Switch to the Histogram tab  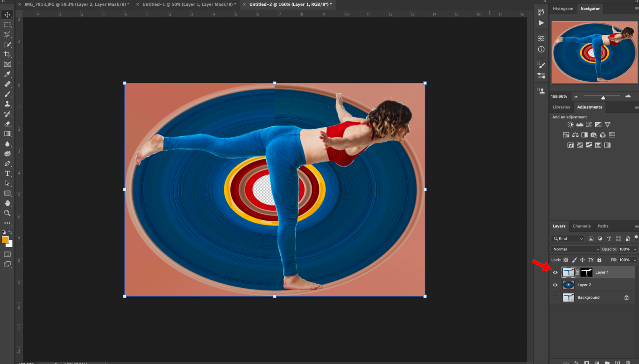pyautogui.click(x=563, y=9)
